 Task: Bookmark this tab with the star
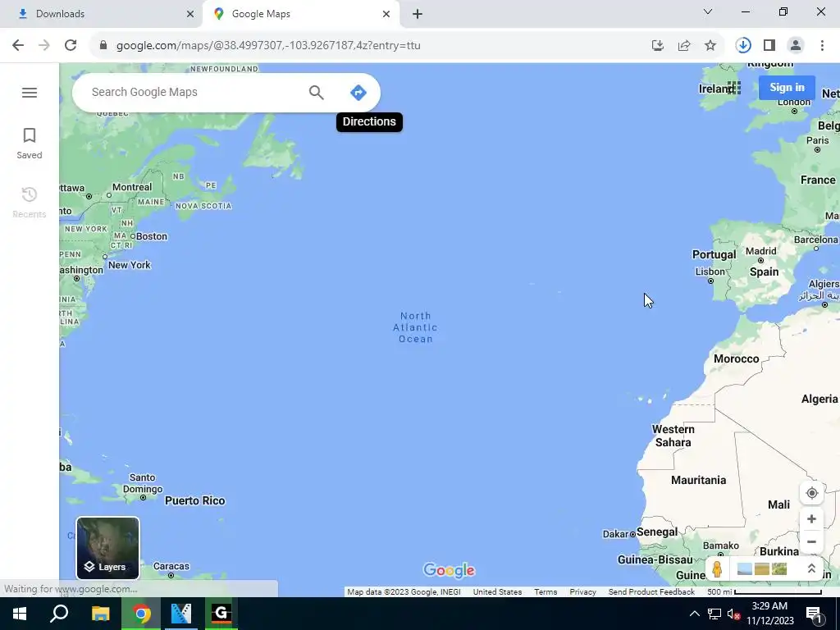pos(710,46)
